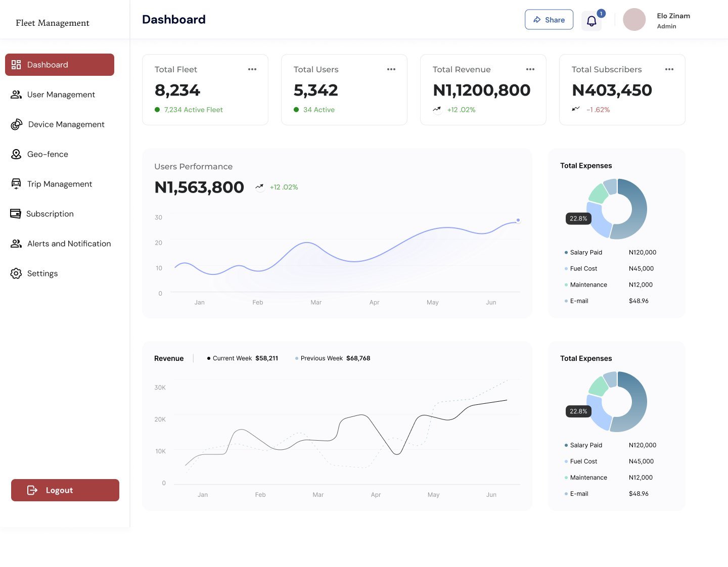Click the 34 Active text
The width and height of the screenshot is (728, 567).
click(x=319, y=110)
